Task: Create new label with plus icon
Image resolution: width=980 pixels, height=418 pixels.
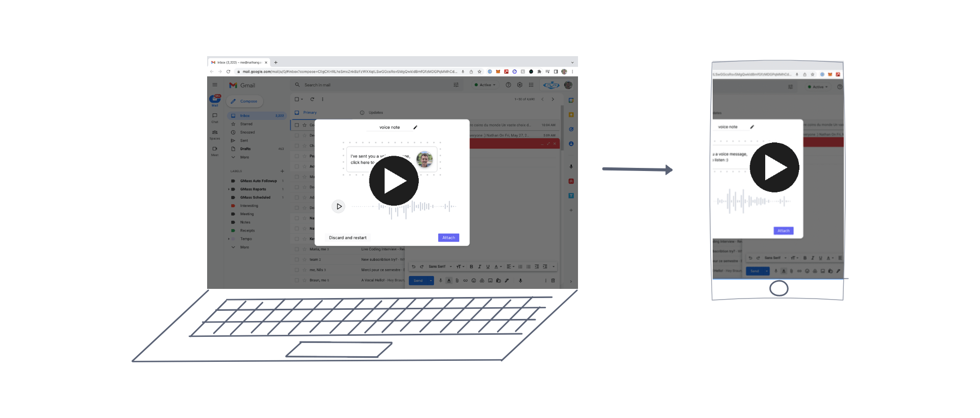Action: pyautogui.click(x=282, y=171)
